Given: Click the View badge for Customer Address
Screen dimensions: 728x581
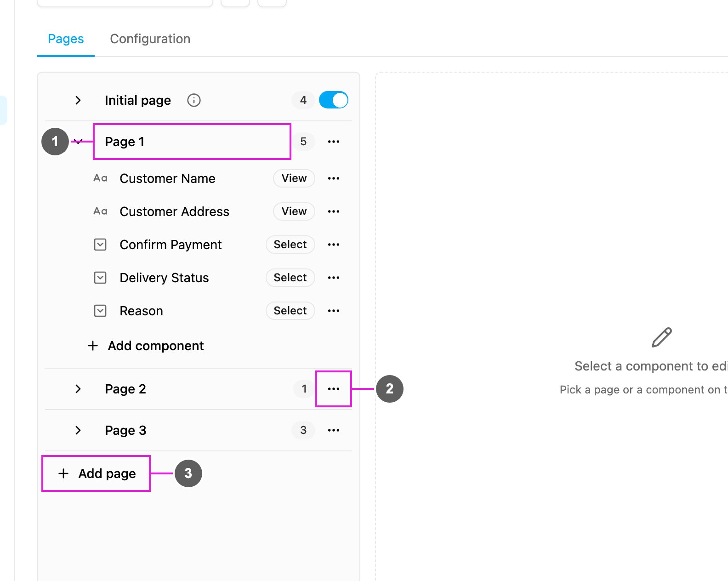Looking at the screenshot, I should [294, 211].
